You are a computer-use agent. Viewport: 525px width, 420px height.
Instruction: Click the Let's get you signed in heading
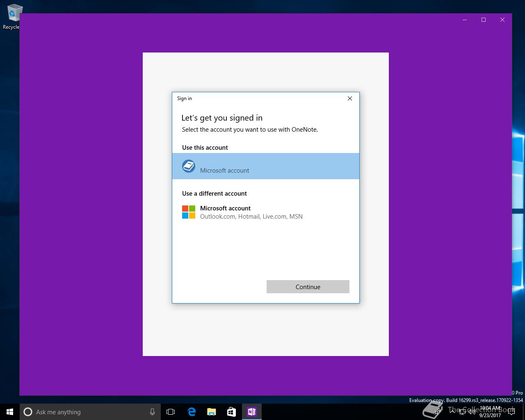pos(222,118)
